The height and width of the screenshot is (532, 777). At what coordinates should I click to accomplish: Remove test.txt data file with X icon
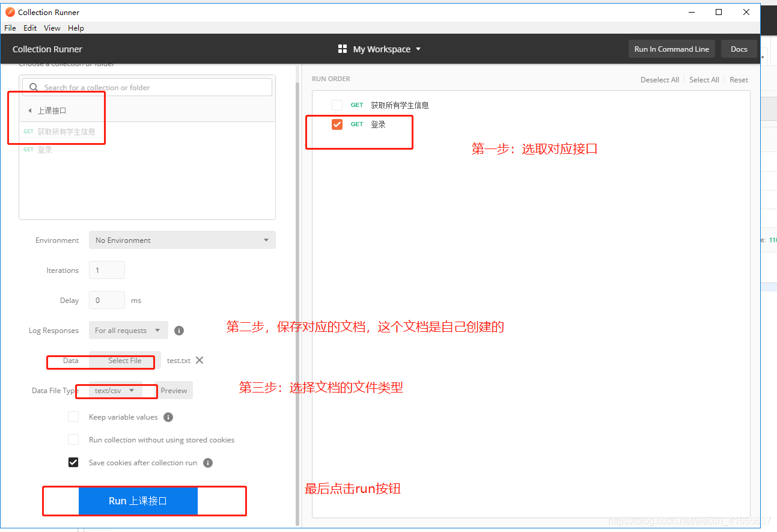[x=200, y=360]
